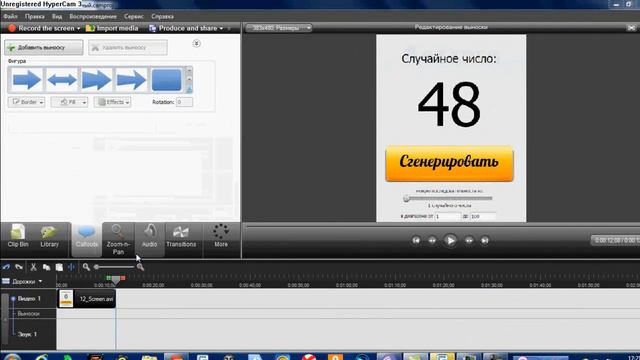
Task: Collapse the callout properties panel chevron
Action: click(x=196, y=43)
